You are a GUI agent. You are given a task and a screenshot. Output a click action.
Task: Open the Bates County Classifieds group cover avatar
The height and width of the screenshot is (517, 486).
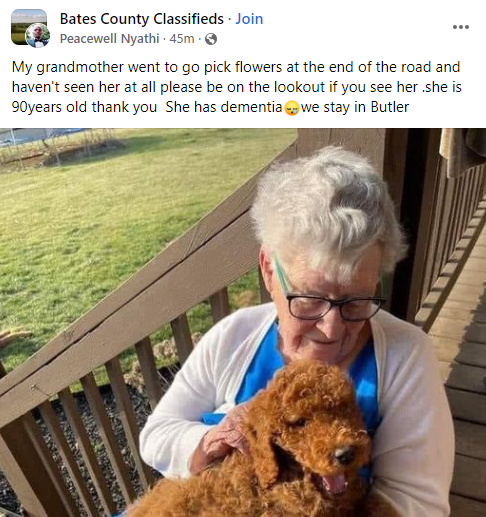point(29,27)
